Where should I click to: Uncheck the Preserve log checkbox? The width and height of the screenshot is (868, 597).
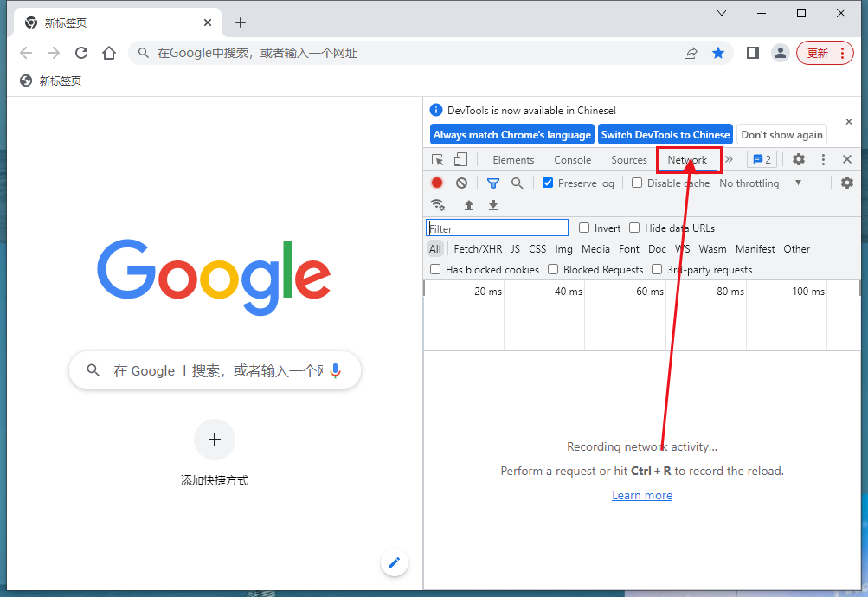point(548,183)
